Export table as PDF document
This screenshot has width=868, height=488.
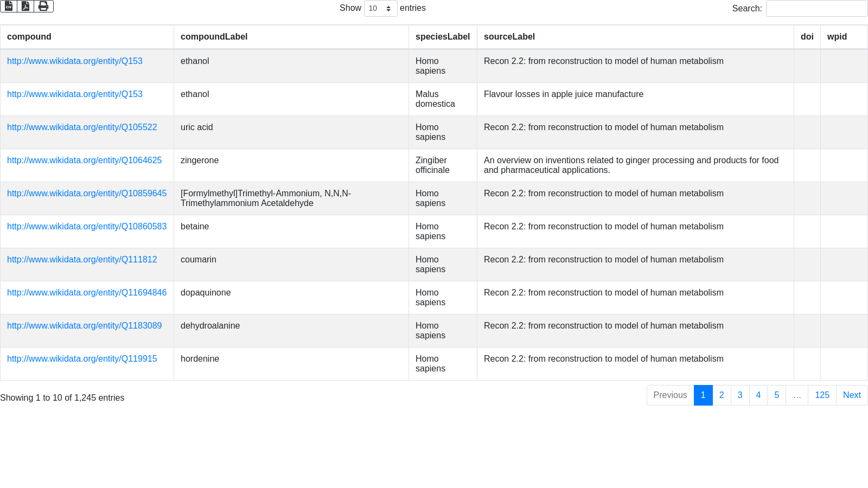[25, 6]
